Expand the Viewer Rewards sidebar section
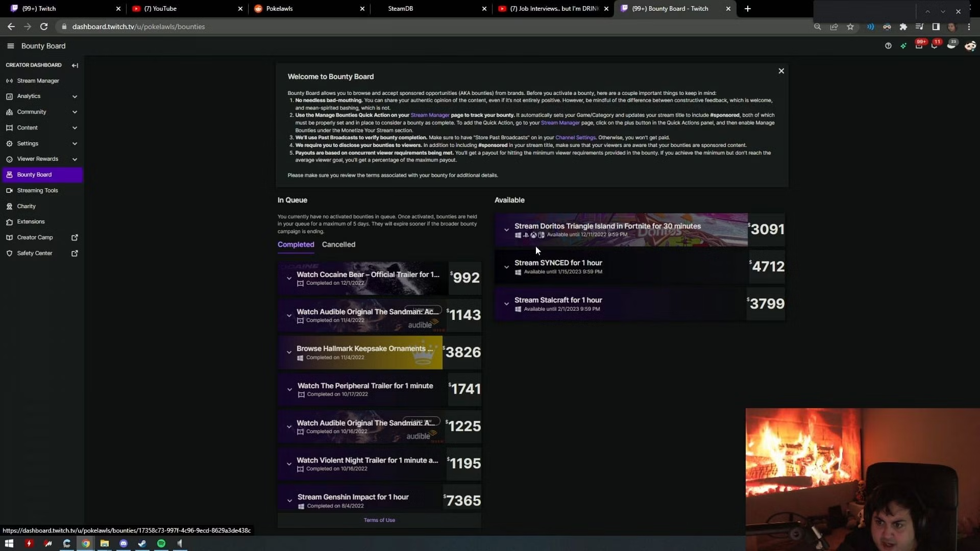980x551 pixels. point(75,159)
